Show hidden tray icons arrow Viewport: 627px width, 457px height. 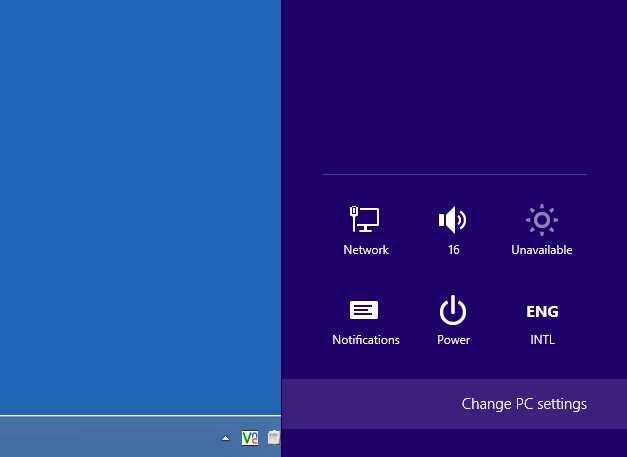pos(226,438)
